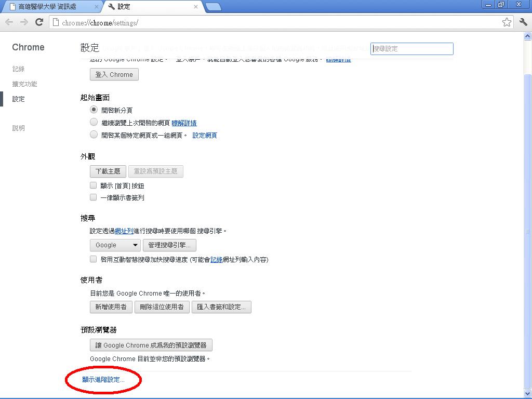Close the 高雄醫學大學 資訊處 tab

pyautogui.click(x=96, y=7)
